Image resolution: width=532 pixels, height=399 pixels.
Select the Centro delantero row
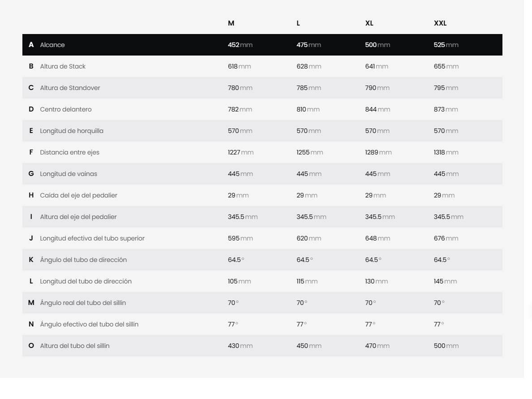[262, 109]
